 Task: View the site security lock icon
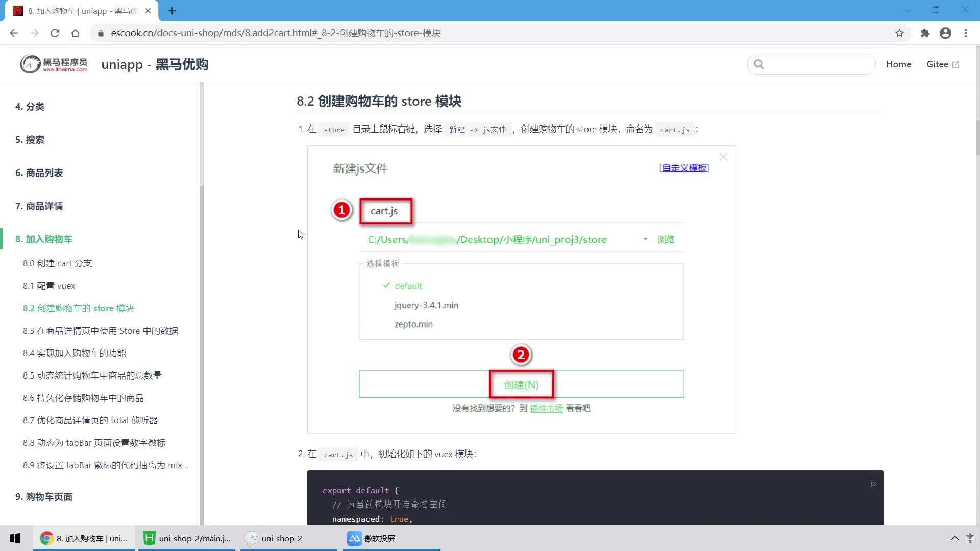tap(101, 33)
